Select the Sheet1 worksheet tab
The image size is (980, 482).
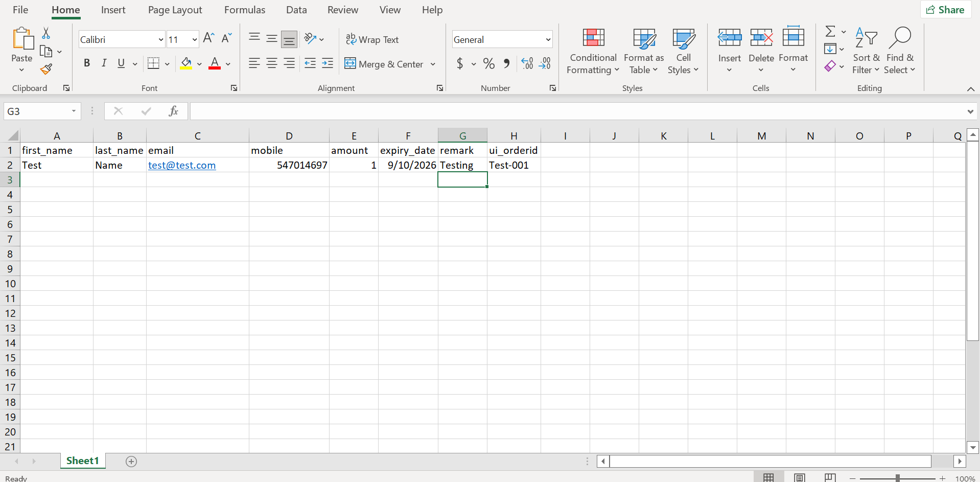[x=82, y=461]
